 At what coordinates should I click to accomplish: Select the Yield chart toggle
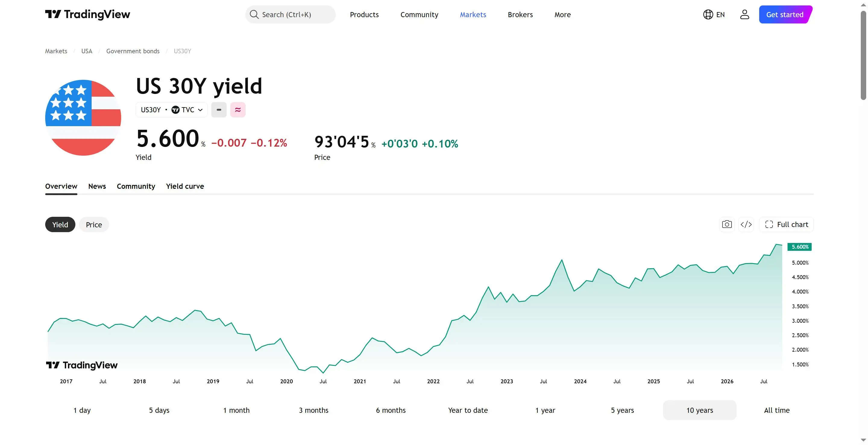coord(60,225)
